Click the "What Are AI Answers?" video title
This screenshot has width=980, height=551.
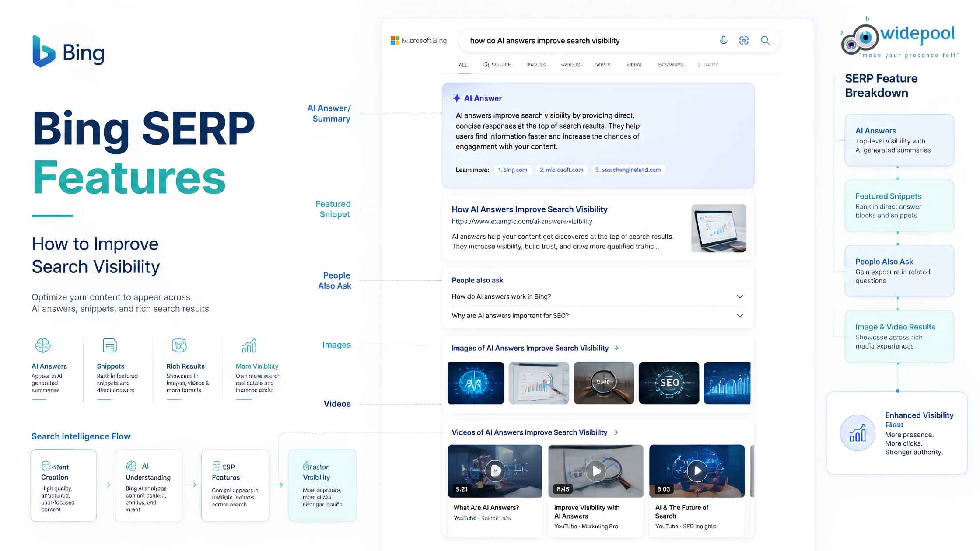tap(486, 508)
